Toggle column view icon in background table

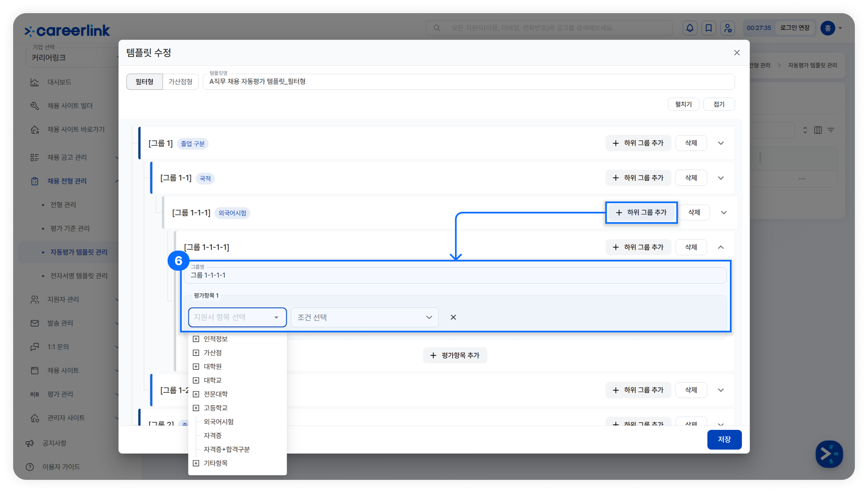[818, 130]
